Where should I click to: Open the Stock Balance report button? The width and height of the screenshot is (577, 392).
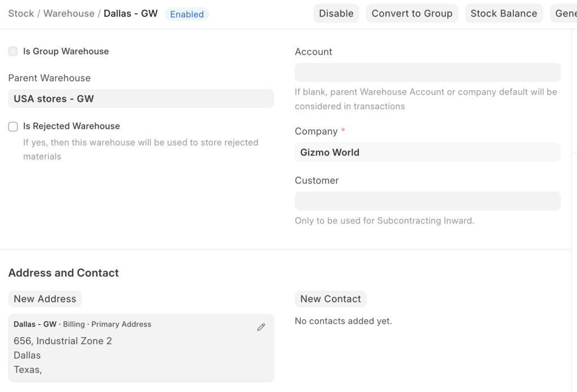coord(504,14)
